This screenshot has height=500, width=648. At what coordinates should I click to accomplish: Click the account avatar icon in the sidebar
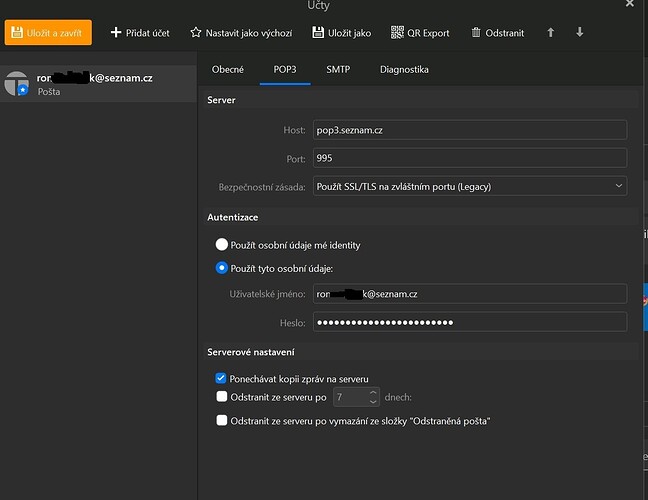click(17, 83)
